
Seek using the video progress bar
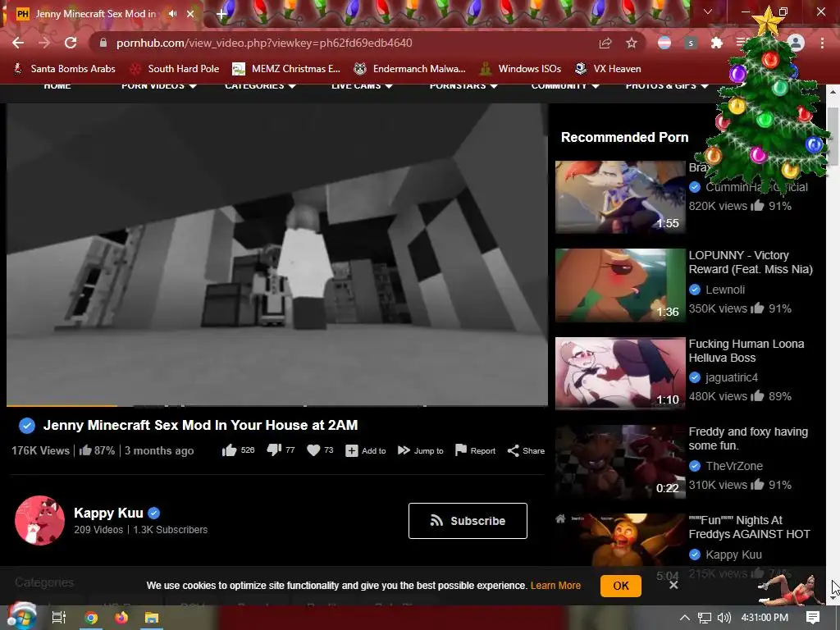pos(277,405)
